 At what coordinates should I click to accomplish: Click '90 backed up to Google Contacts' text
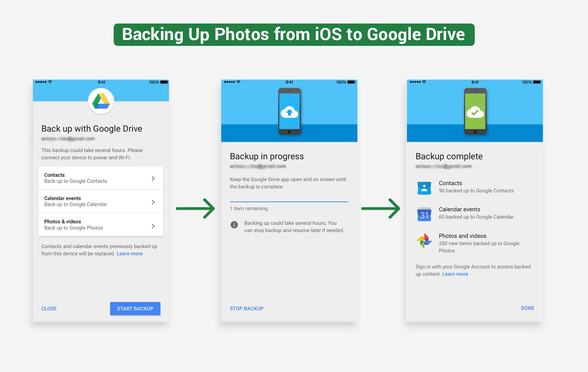tap(476, 191)
